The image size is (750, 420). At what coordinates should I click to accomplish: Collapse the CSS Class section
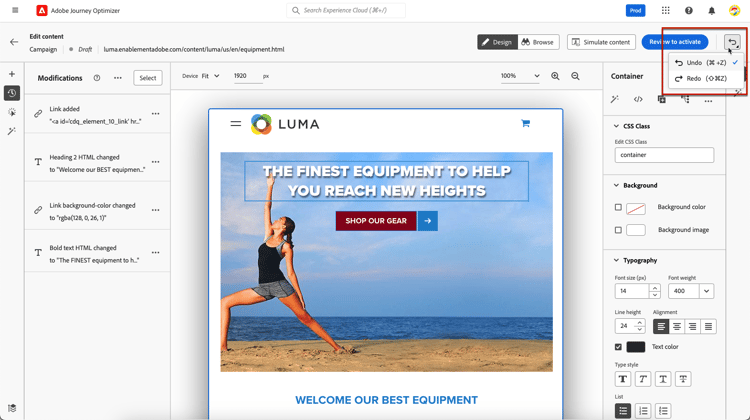click(616, 126)
